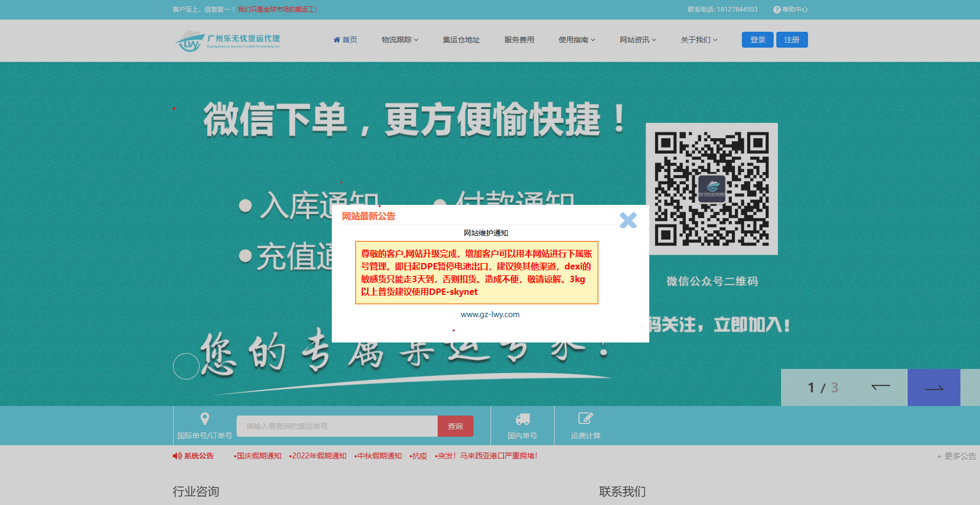Click the 行业咨询 section heading

tap(196, 491)
